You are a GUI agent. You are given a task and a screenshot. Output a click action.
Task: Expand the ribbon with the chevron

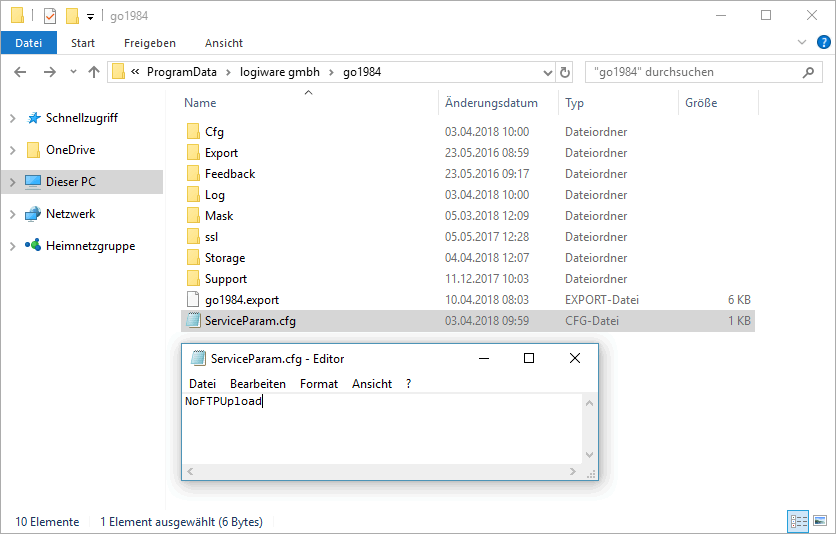point(801,42)
